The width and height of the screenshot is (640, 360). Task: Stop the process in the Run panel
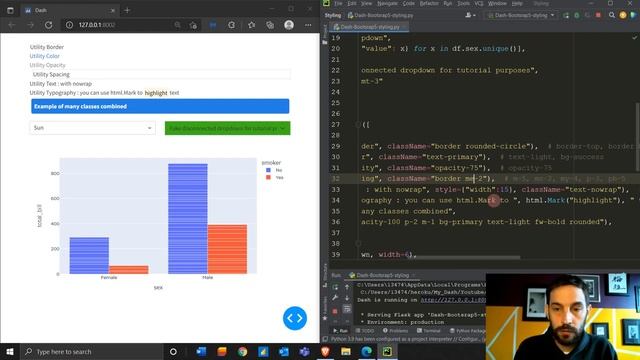(335, 311)
